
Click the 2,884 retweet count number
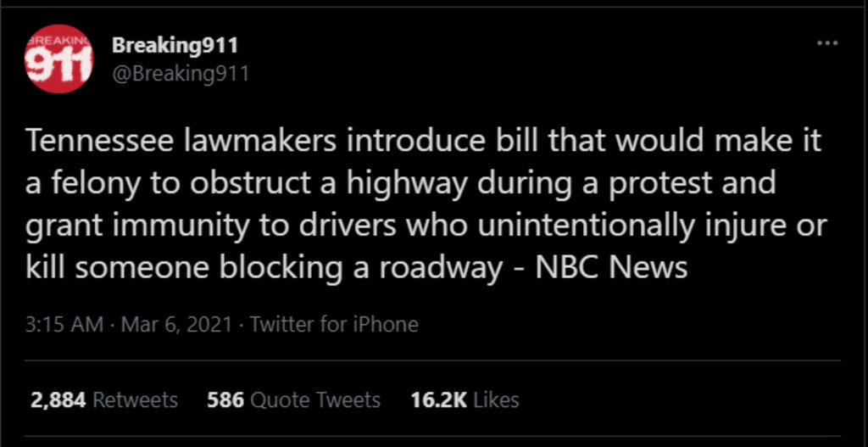(x=58, y=400)
